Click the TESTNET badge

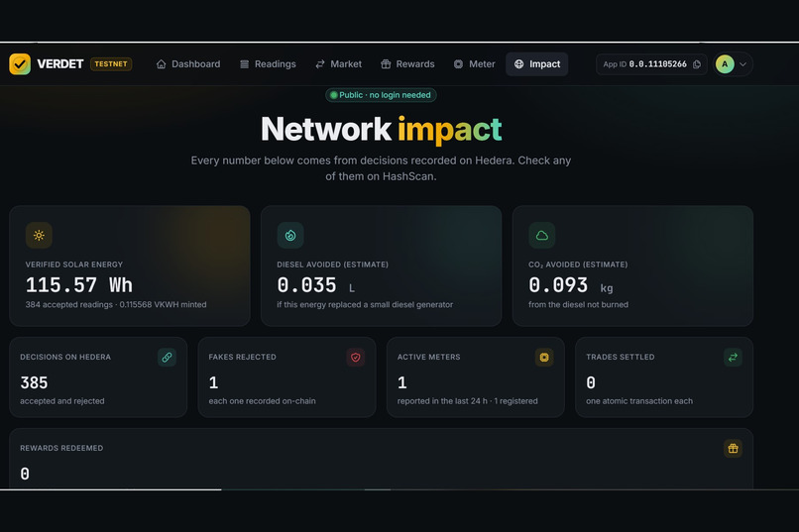(x=111, y=64)
